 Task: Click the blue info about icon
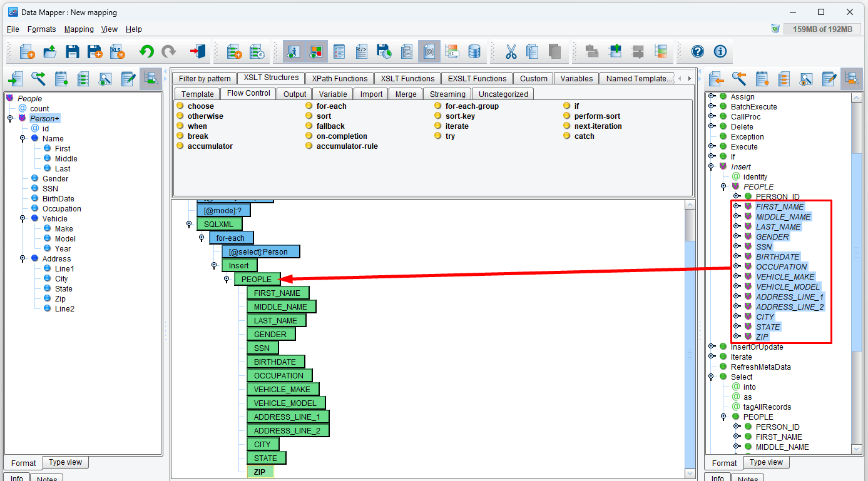(720, 51)
